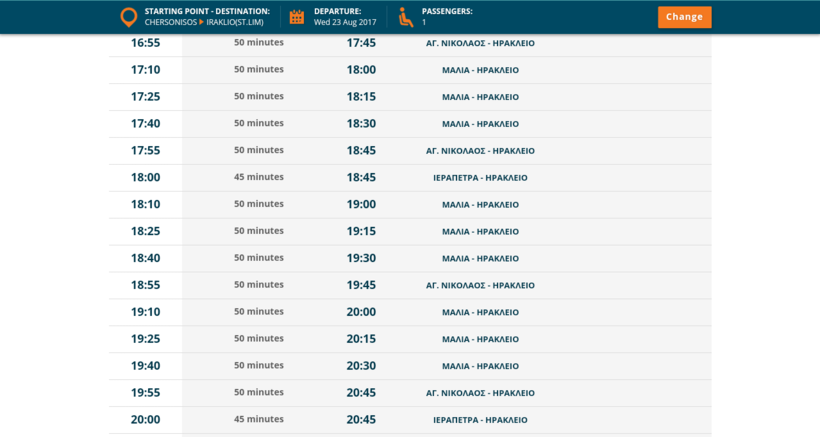Choose the 20:00 ΙΕΡΑΠΕΤΡΑ - ΗΡΑΚΛΕΙΟ route
This screenshot has width=820, height=437.
coord(480,420)
